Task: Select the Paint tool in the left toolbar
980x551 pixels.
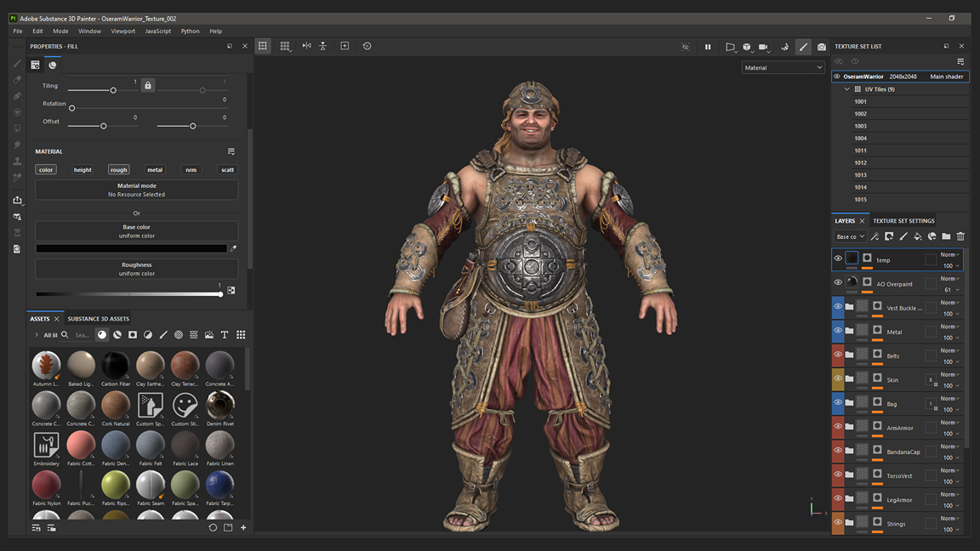Action: pos(17,63)
